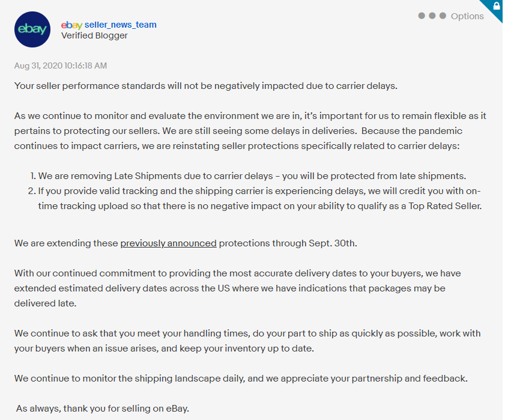Click the paragraph about extended delivery dates

[x=238, y=288]
